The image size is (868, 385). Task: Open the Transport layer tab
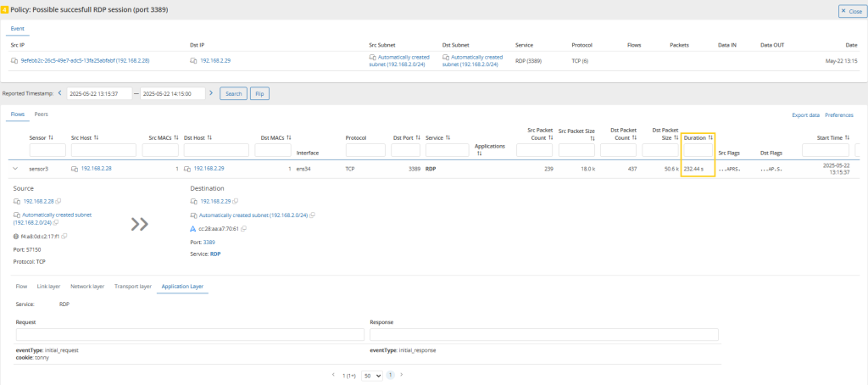tap(132, 287)
